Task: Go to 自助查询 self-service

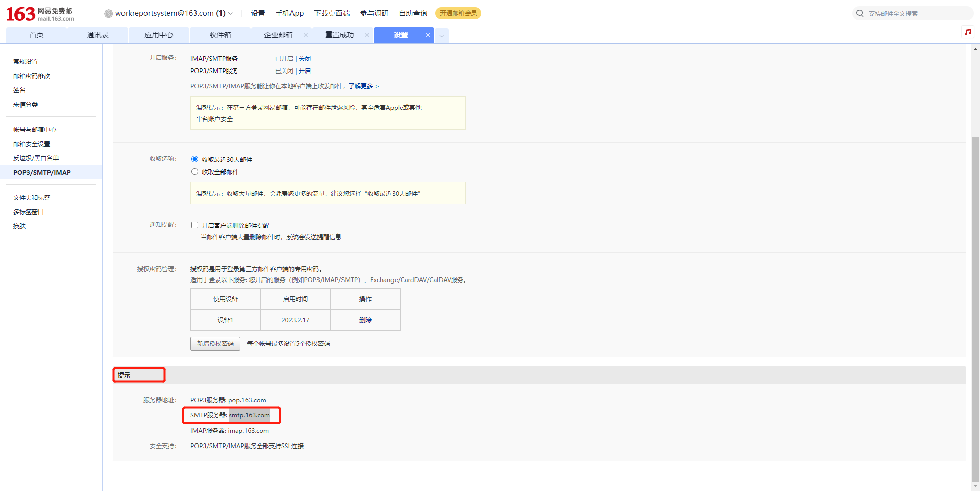Action: pos(413,13)
